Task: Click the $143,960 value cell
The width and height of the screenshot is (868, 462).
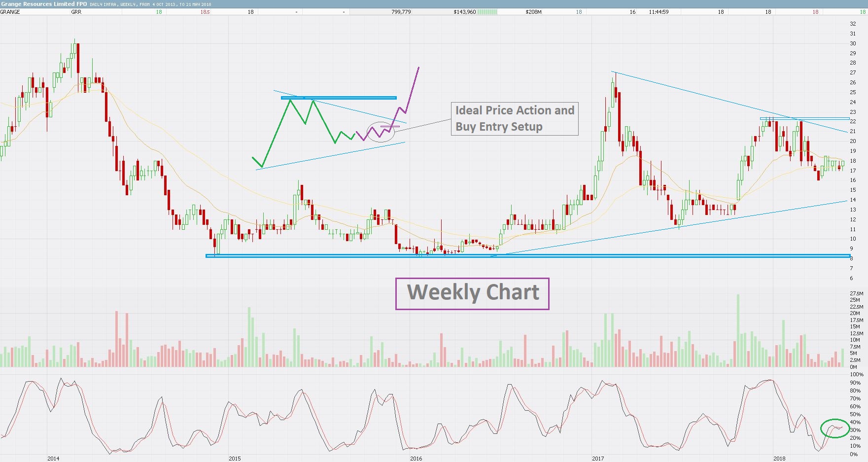Action: 465,12
